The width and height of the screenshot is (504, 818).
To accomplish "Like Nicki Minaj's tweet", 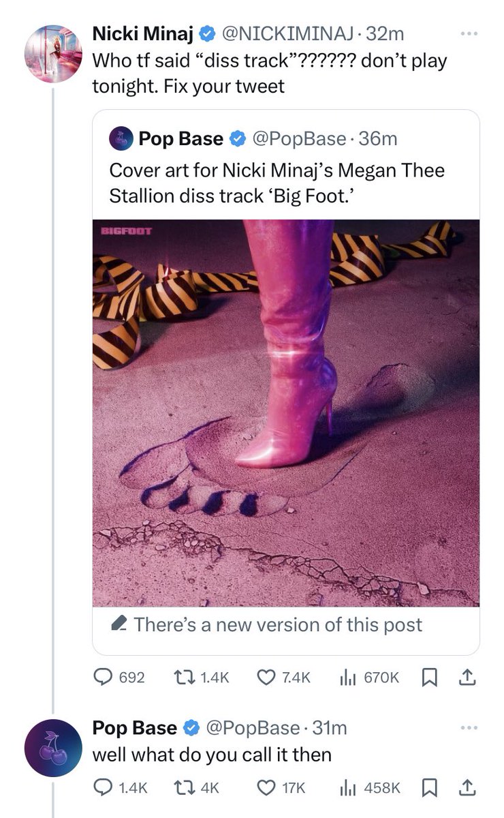I will tap(283, 677).
